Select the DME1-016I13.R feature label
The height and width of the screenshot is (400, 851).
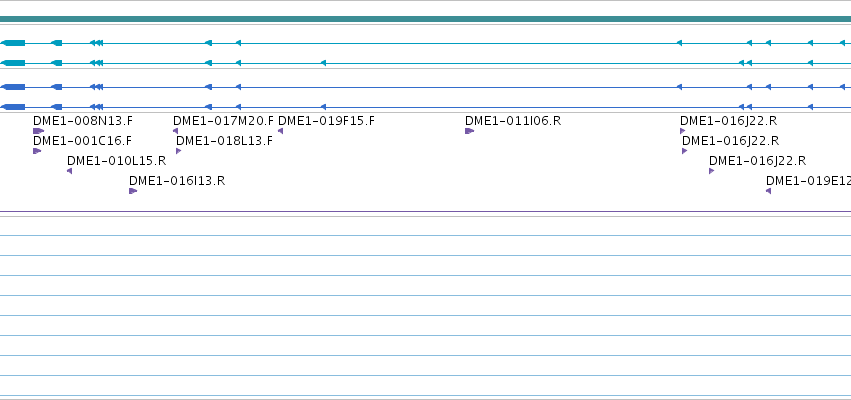coord(177,181)
